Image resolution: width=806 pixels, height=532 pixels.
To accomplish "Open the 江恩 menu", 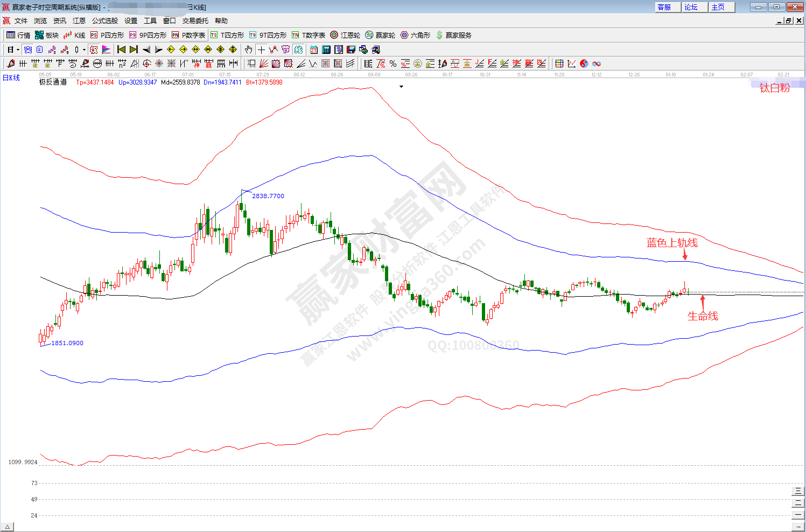I will (x=79, y=21).
